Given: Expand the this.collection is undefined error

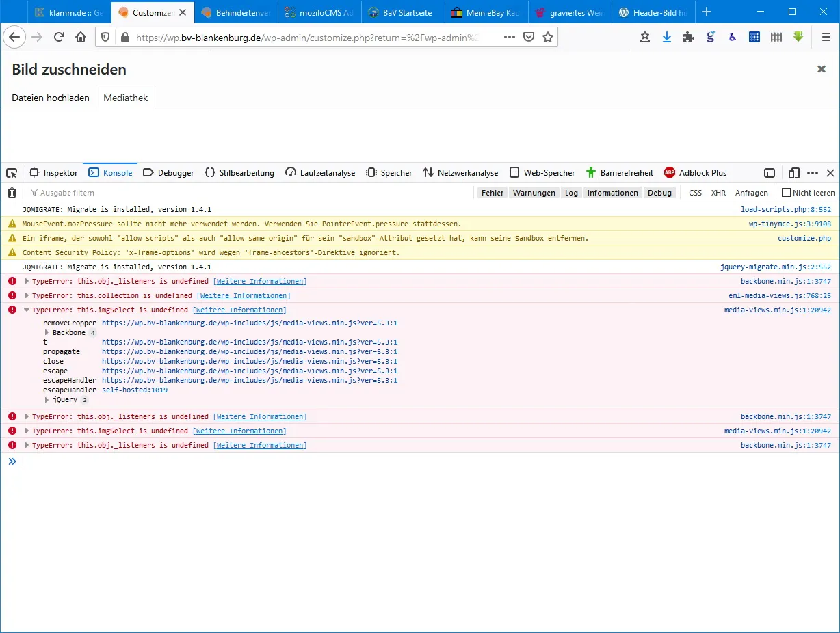Looking at the screenshot, I should [x=27, y=296].
